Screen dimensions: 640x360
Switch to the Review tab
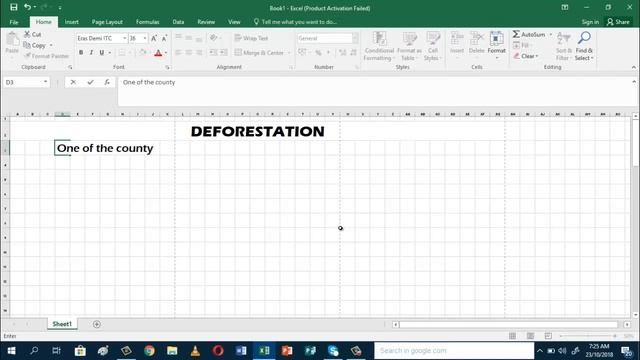(206, 22)
